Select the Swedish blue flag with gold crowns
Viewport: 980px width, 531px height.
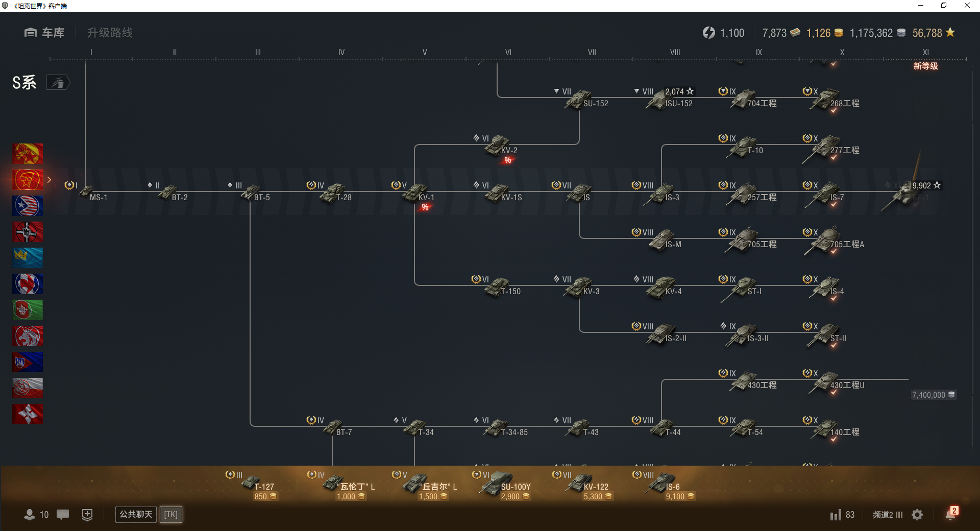tap(28, 258)
